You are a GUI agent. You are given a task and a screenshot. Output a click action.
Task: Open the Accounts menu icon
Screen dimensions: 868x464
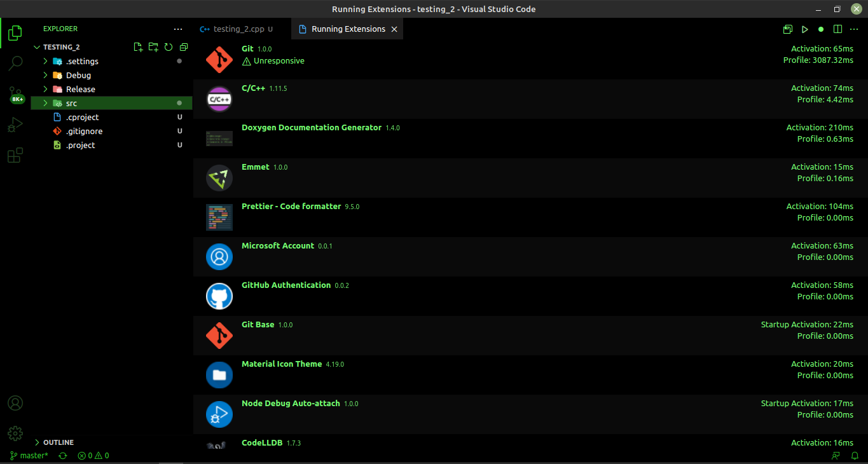coord(15,403)
